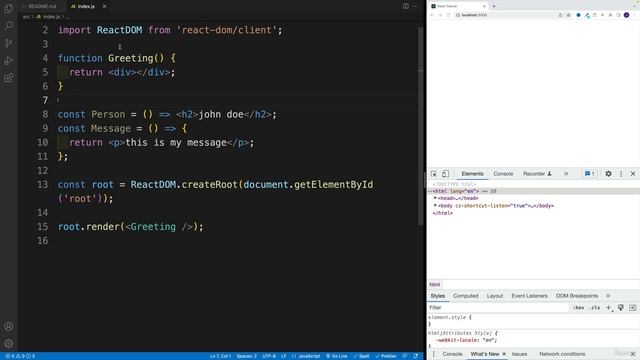Image resolution: width=640 pixels, height=360 pixels.
Task: Switch to drawer Console tab
Action: pyautogui.click(x=452, y=354)
